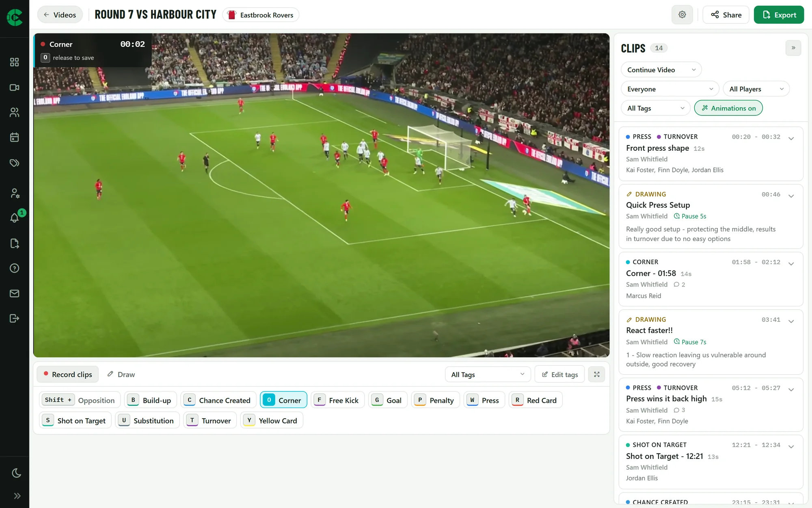Click the match video player
Image resolution: width=812 pixels, height=508 pixels.
click(321, 195)
